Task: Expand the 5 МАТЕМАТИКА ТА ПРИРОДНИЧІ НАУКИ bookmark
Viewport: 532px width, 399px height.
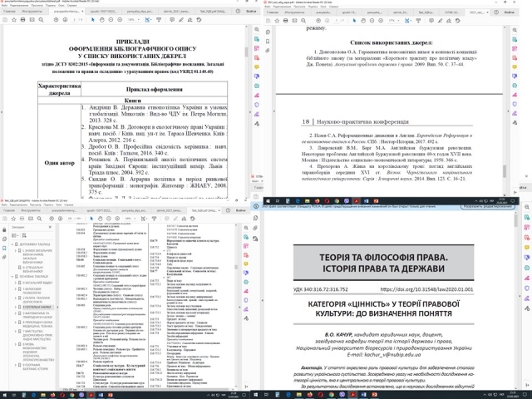Action: pyautogui.click(x=16, y=313)
